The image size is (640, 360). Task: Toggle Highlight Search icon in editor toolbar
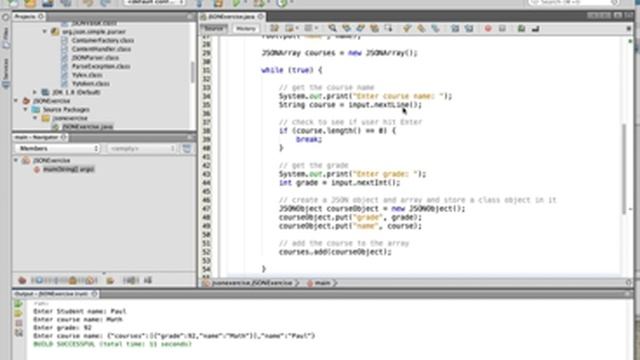(374, 28)
